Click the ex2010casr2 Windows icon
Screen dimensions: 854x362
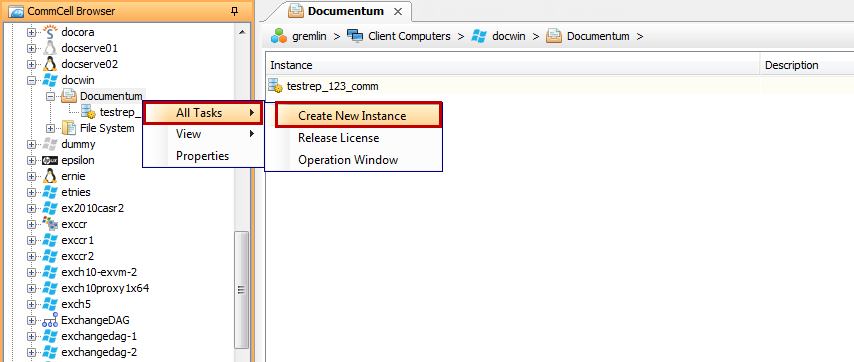pyautogui.click(x=50, y=208)
